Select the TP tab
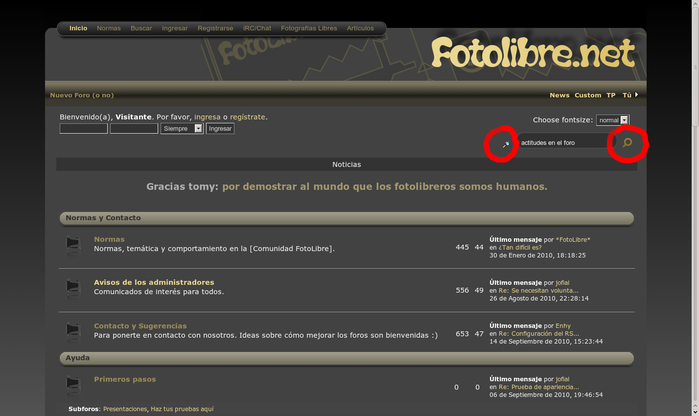The image size is (699, 416). click(x=611, y=95)
